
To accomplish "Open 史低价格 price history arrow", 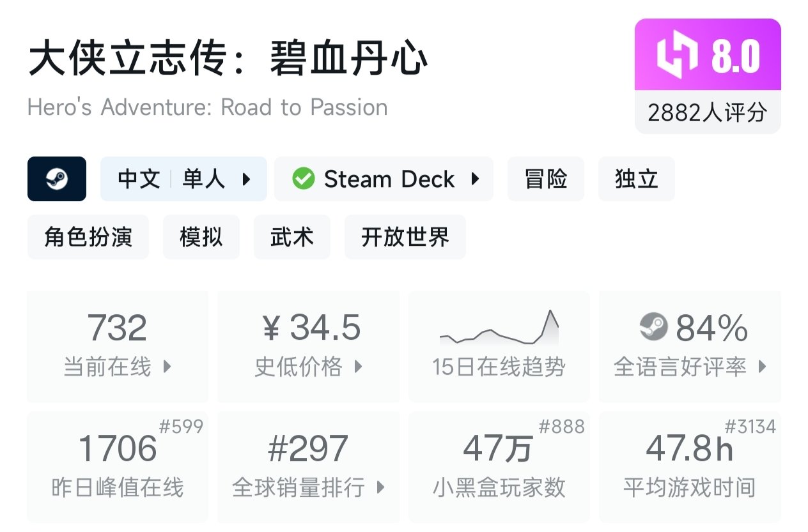I will coord(359,367).
